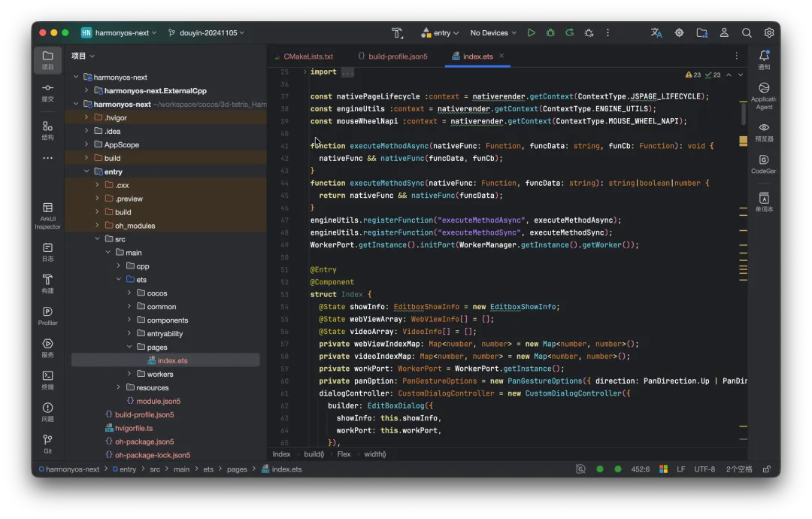The width and height of the screenshot is (812, 519).
Task: Toggle the read-only lock icon in status bar
Action: click(x=767, y=469)
